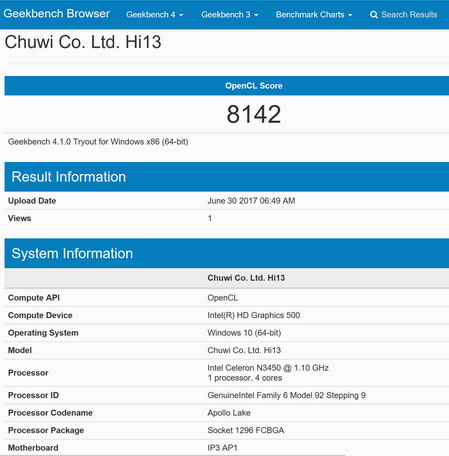
Task: Open the Search Results link text
Action: coord(409,15)
